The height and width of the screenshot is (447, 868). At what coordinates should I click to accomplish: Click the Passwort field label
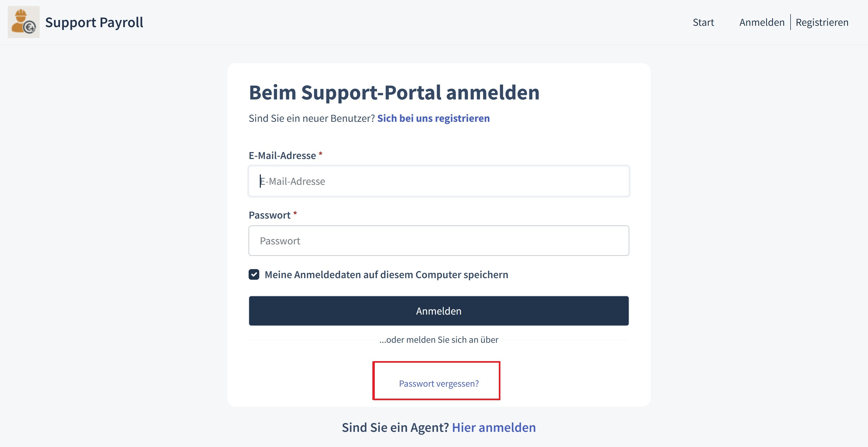click(x=269, y=215)
